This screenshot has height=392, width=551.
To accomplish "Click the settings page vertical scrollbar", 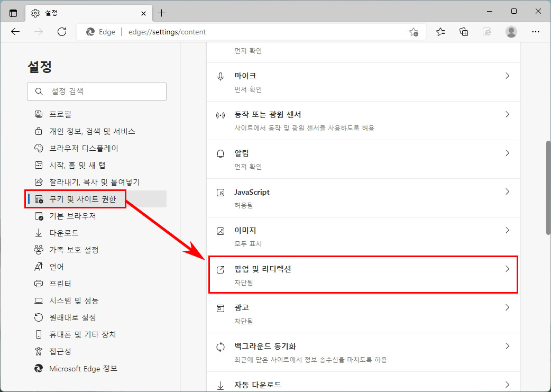I will pos(548,187).
